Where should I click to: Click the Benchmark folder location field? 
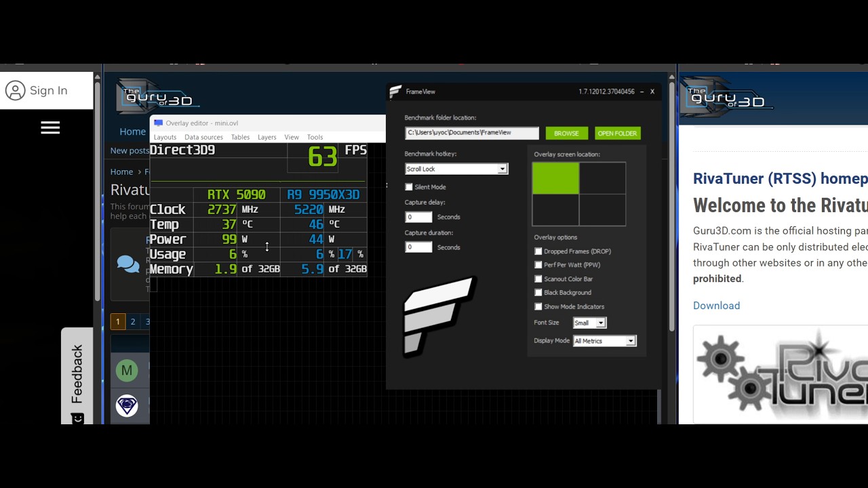472,133
